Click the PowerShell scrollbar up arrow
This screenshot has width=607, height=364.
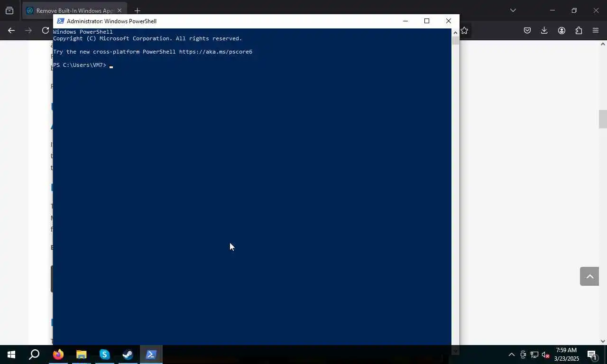[x=455, y=32]
